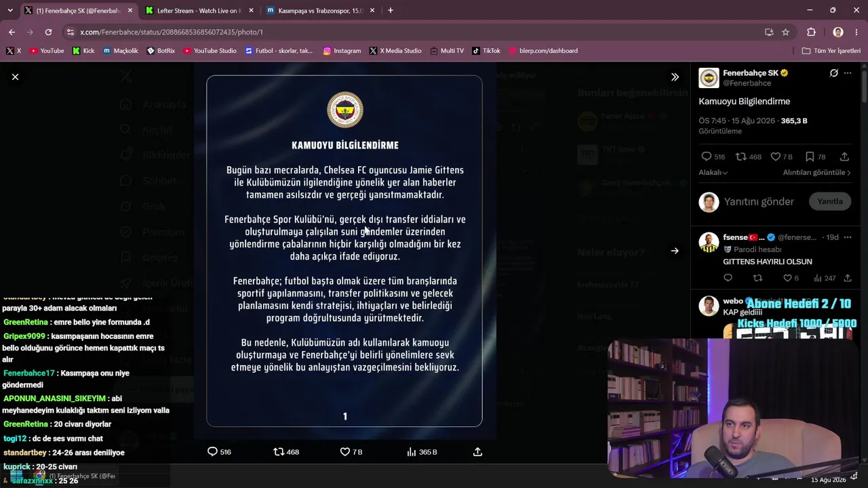This screenshot has width=868, height=488.
Task: Share icon on fsense GITTENS reply
Action: pyautogui.click(x=848, y=278)
